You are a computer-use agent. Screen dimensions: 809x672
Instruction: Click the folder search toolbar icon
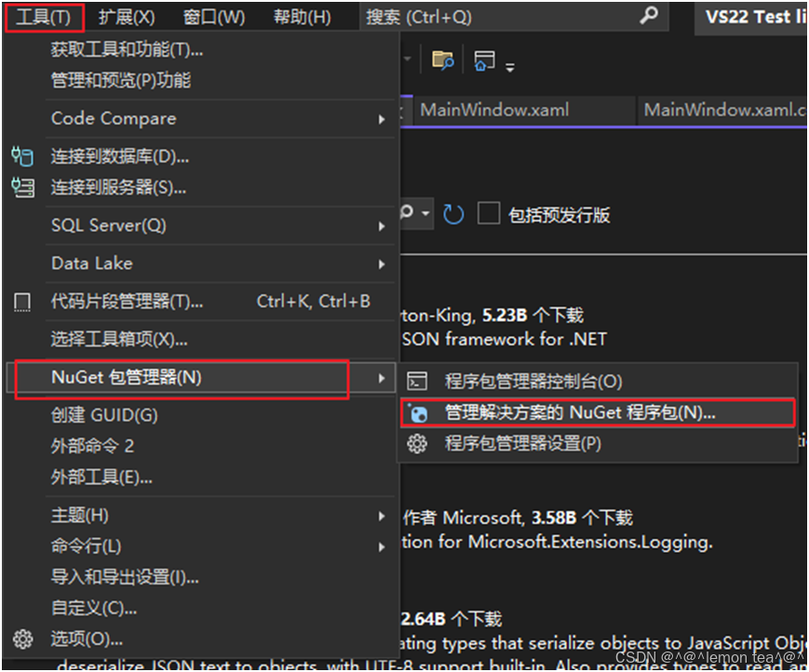442,60
